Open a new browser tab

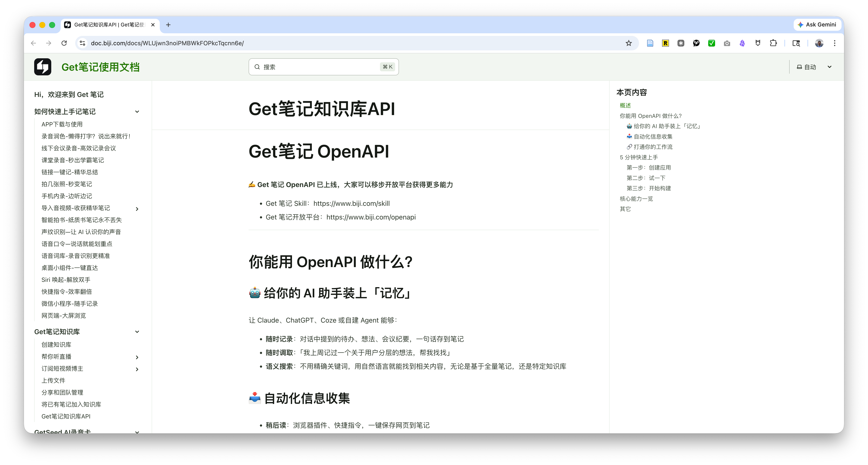tap(168, 25)
